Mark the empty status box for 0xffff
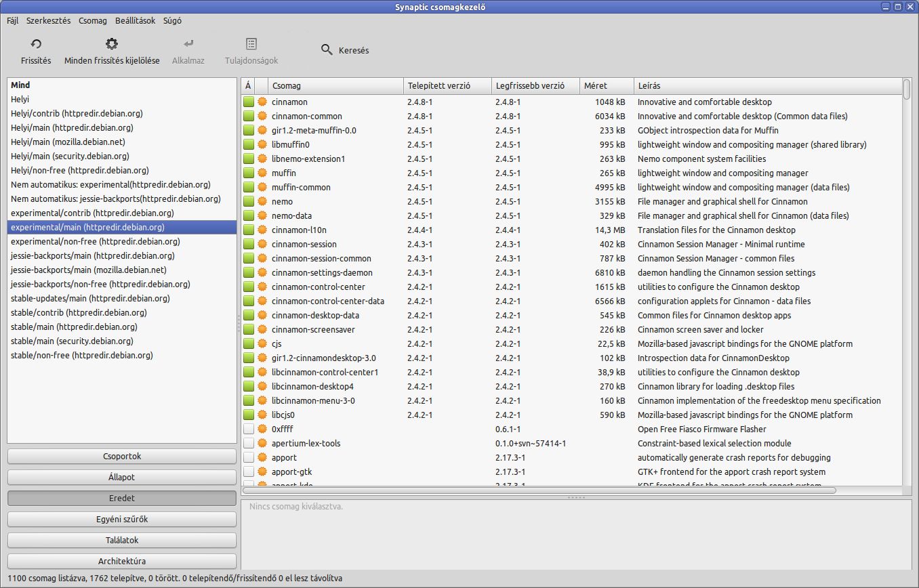 (249, 429)
